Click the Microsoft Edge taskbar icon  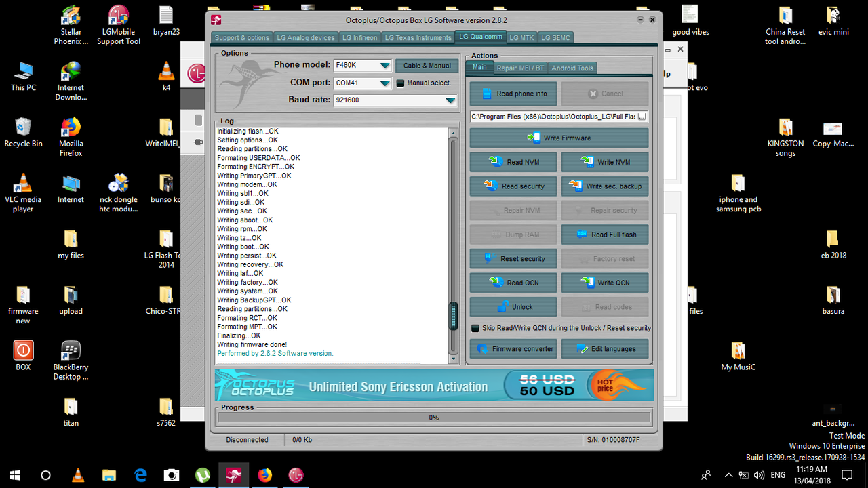(140, 474)
